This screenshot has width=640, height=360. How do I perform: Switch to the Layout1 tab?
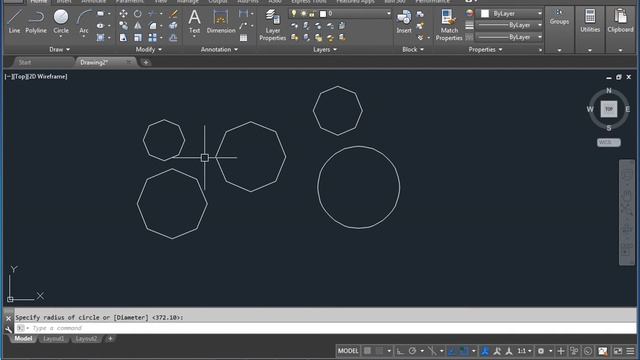pyautogui.click(x=53, y=339)
